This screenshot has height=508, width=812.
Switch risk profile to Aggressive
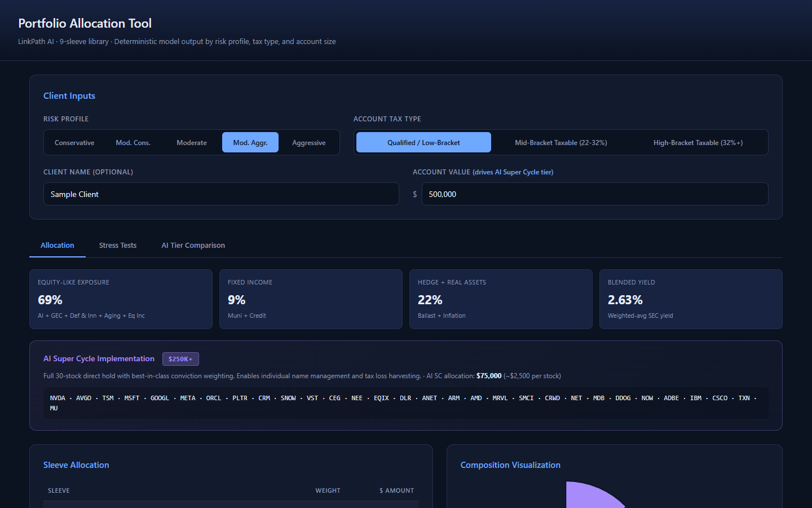point(309,142)
